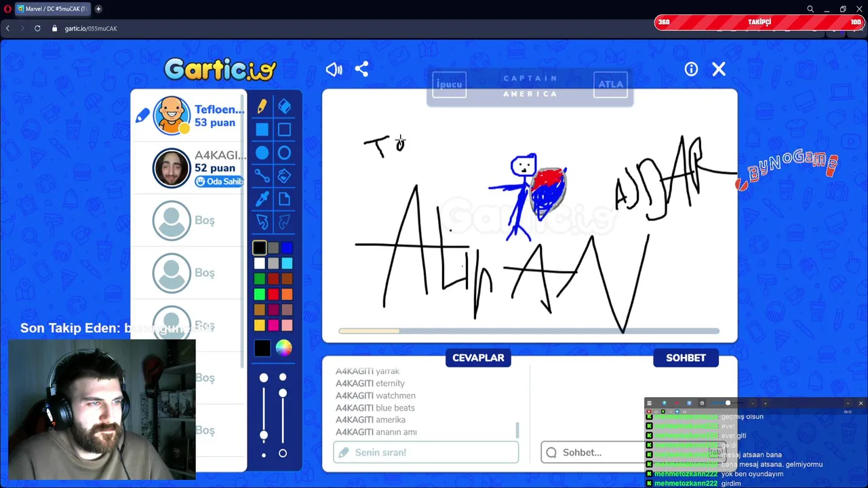Close the chat overlay window

click(x=861, y=403)
